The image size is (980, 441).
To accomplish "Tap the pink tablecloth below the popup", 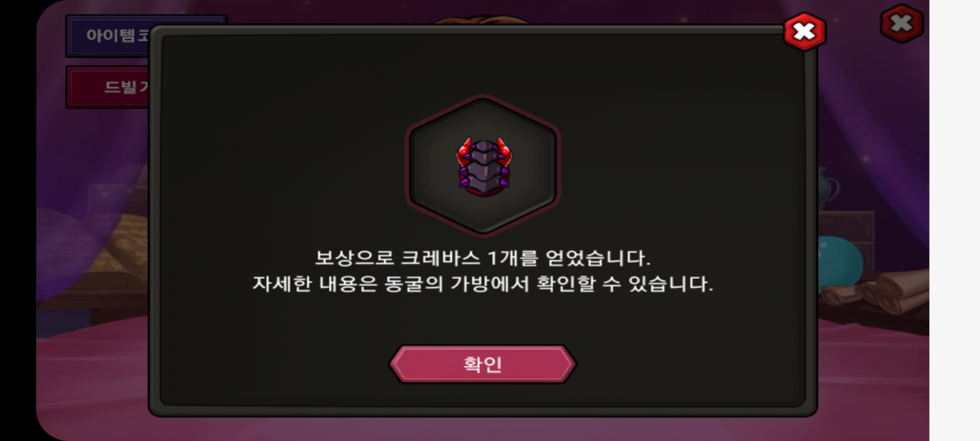I will click(x=482, y=429).
